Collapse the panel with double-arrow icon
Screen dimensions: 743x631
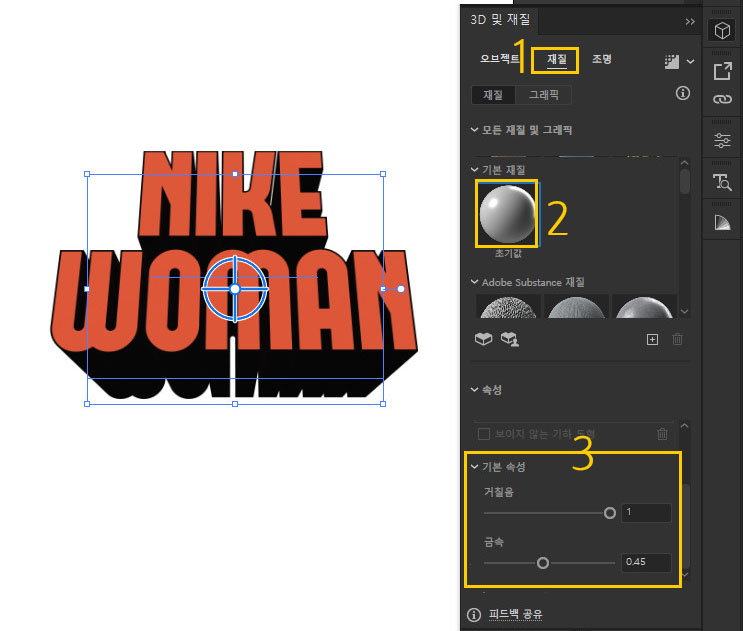tap(690, 21)
